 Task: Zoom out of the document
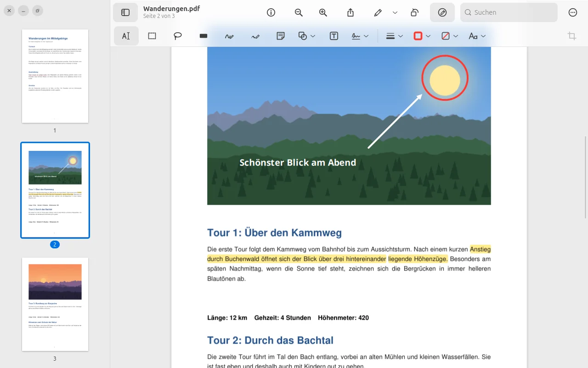coord(299,12)
